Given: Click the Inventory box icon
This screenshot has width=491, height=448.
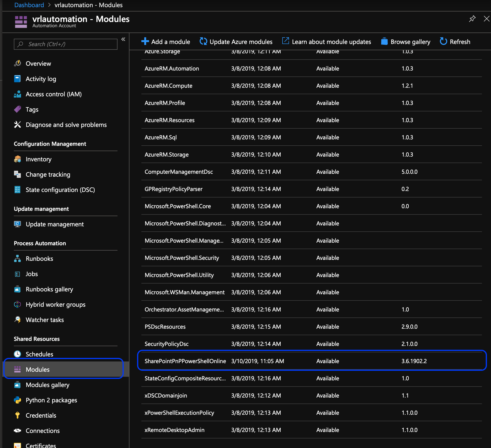Looking at the screenshot, I should point(17,159).
